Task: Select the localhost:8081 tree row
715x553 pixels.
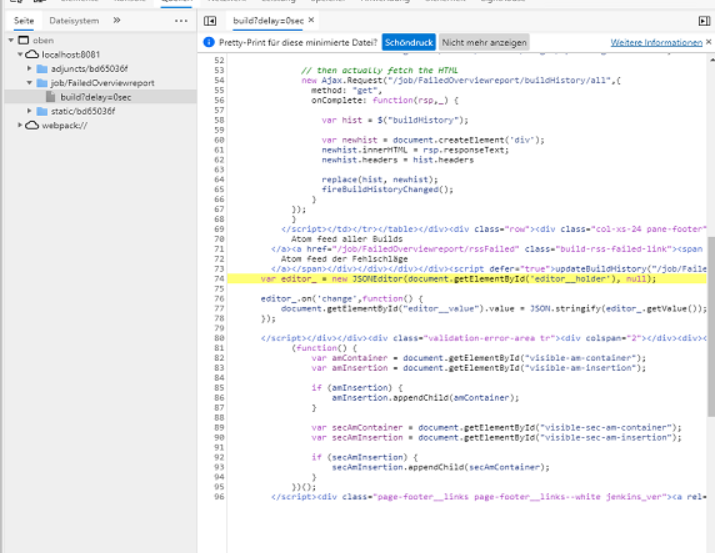Action: click(101, 55)
